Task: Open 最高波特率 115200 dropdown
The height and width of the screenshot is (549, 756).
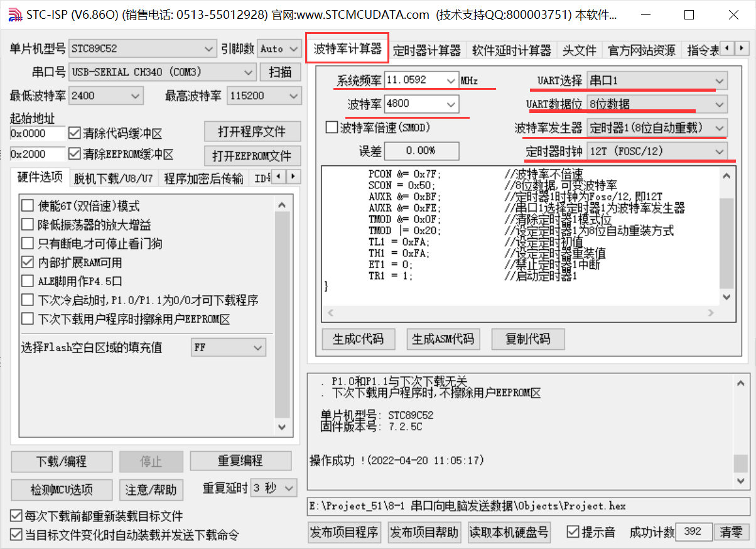Action: (264, 95)
